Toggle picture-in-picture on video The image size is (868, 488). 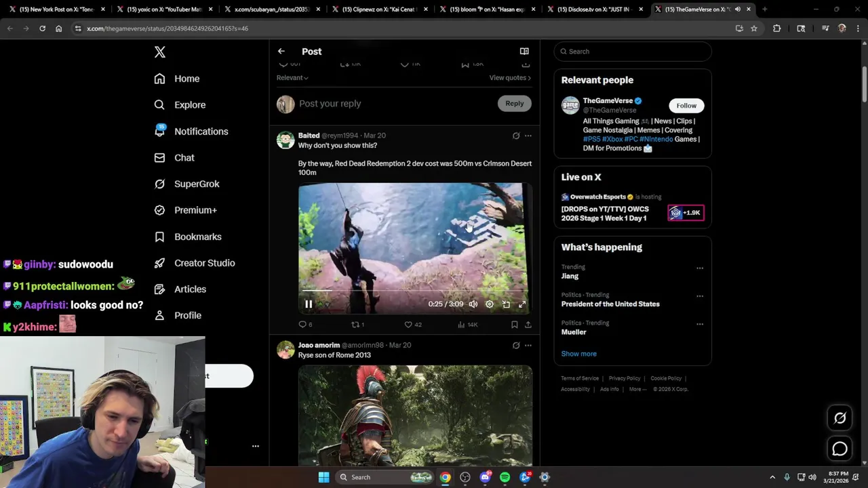click(x=506, y=304)
